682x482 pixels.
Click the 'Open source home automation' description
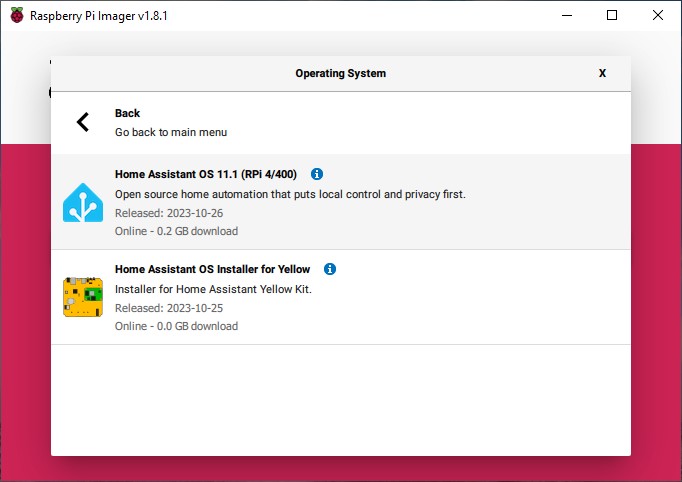(x=290, y=194)
